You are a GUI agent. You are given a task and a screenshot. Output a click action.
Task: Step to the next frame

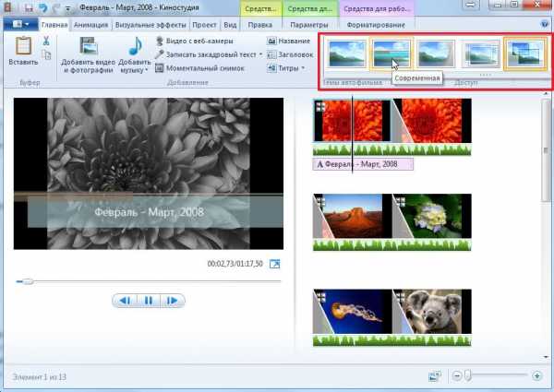[172, 301]
